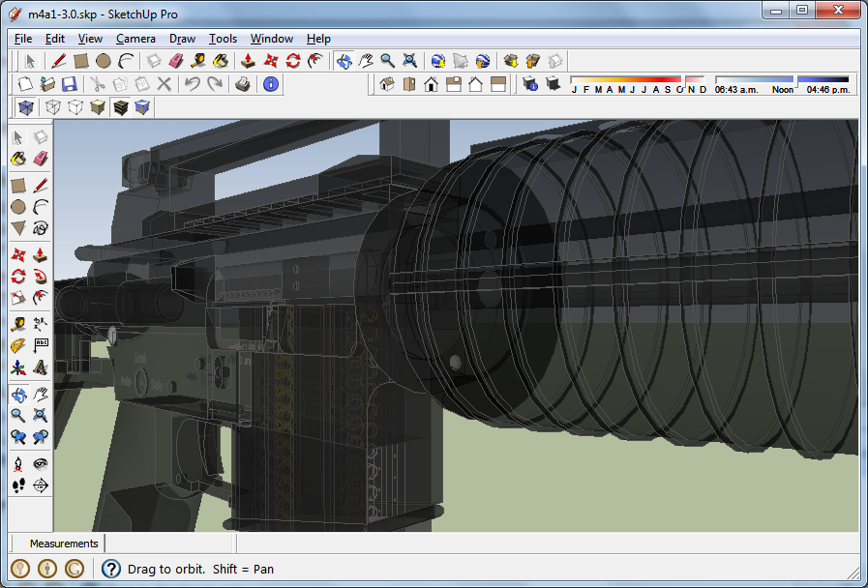Click the status bar question-mark help icon
The height and width of the screenshot is (588, 868).
pyautogui.click(x=110, y=569)
